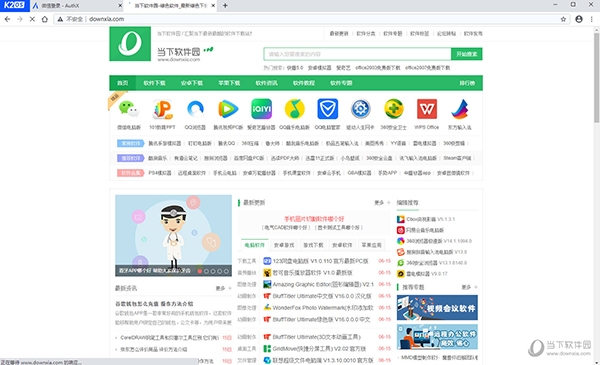
Task: Click the 360 Security Guard icon
Action: pyautogui.click(x=394, y=109)
